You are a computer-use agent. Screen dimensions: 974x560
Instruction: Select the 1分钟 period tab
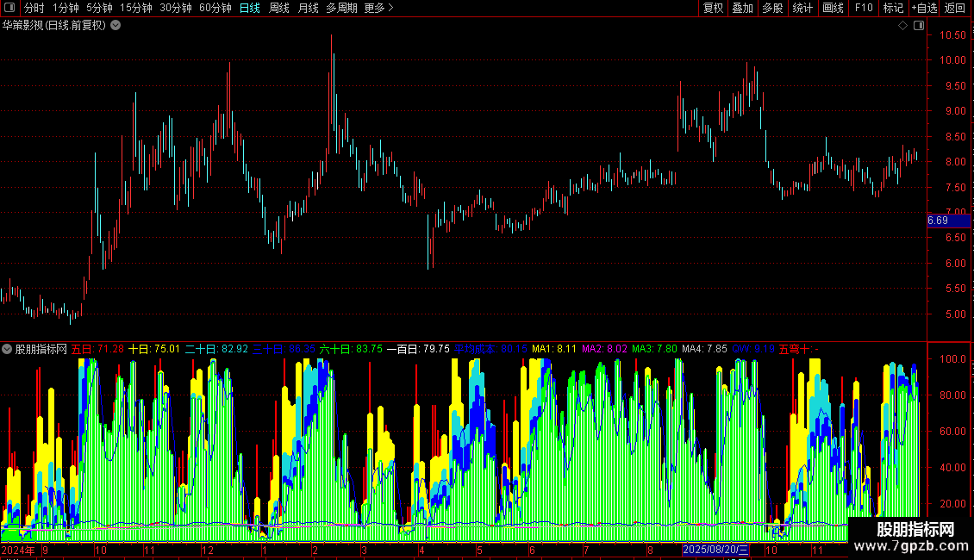point(66,8)
